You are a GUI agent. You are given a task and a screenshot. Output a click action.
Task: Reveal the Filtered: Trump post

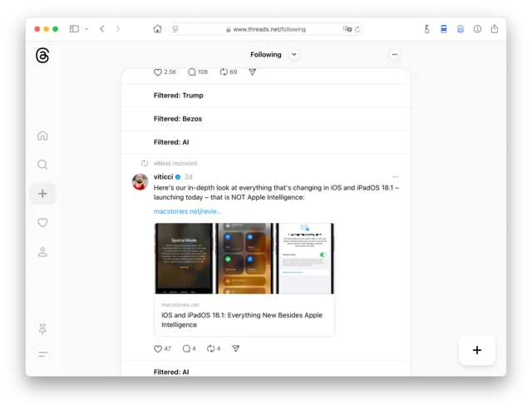click(266, 96)
